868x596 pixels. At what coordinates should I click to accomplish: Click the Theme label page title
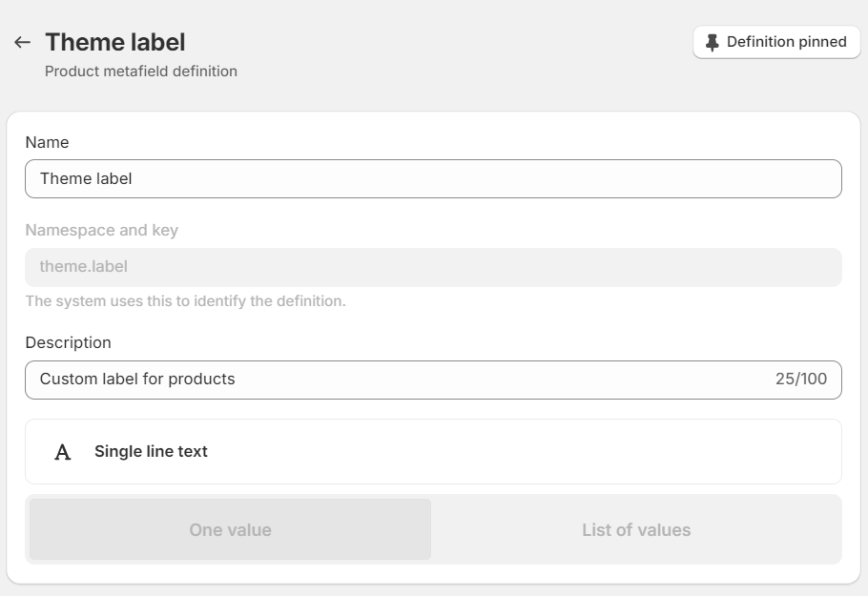click(115, 41)
